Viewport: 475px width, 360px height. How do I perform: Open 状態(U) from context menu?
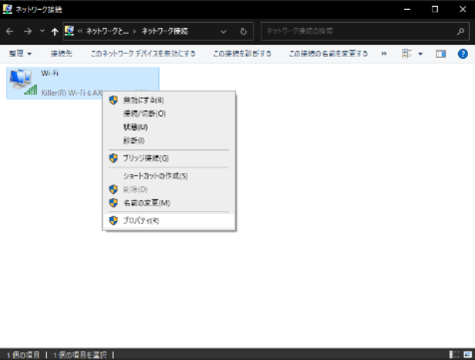tap(169, 127)
